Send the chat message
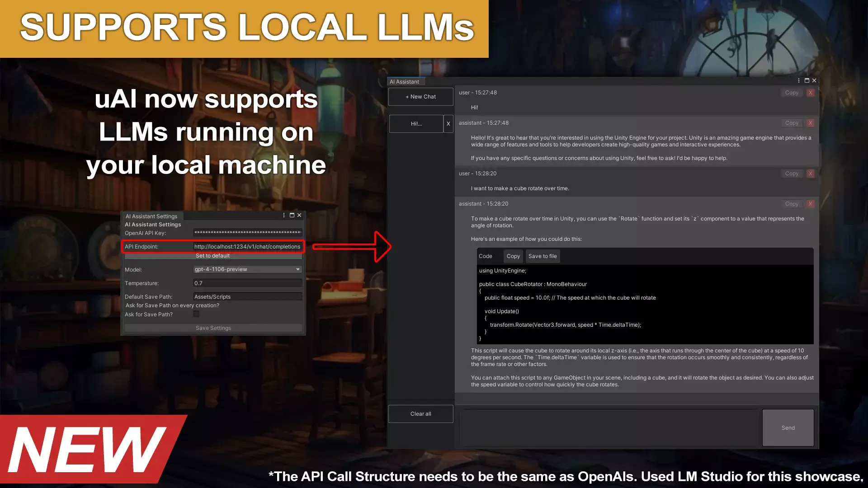Viewport: 868px width, 488px height. pos(788,428)
